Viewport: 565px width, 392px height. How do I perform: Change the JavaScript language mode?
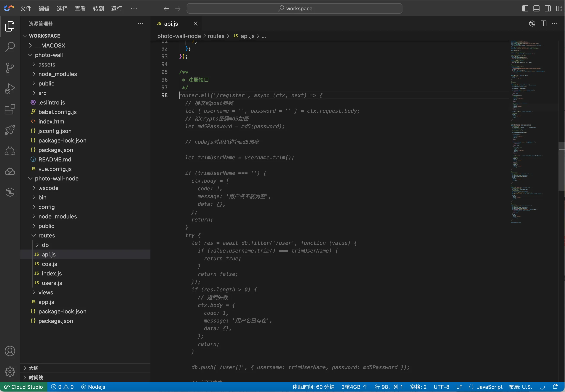pyautogui.click(x=489, y=387)
